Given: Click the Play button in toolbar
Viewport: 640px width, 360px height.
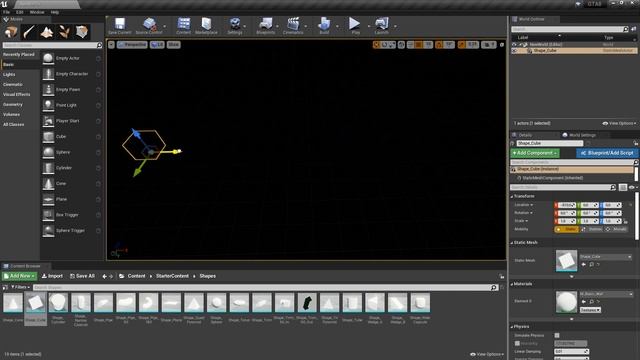Looking at the screenshot, I should [x=355, y=26].
